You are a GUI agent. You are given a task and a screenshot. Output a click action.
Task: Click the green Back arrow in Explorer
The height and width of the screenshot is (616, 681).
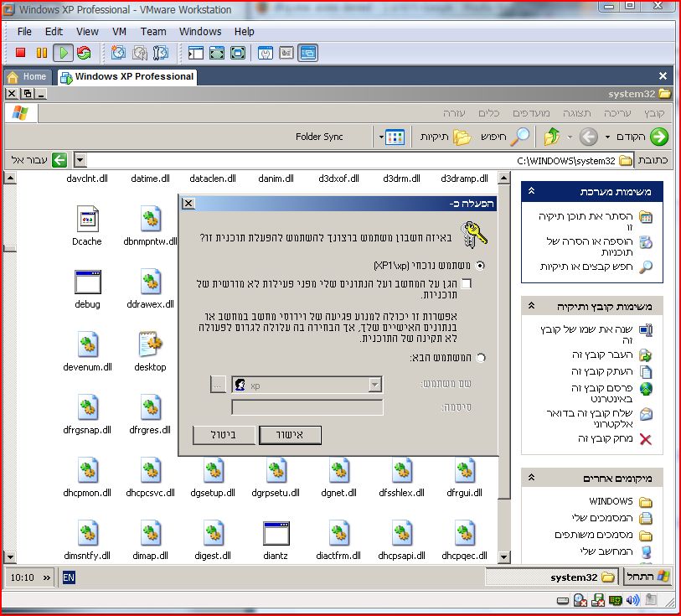coord(659,137)
